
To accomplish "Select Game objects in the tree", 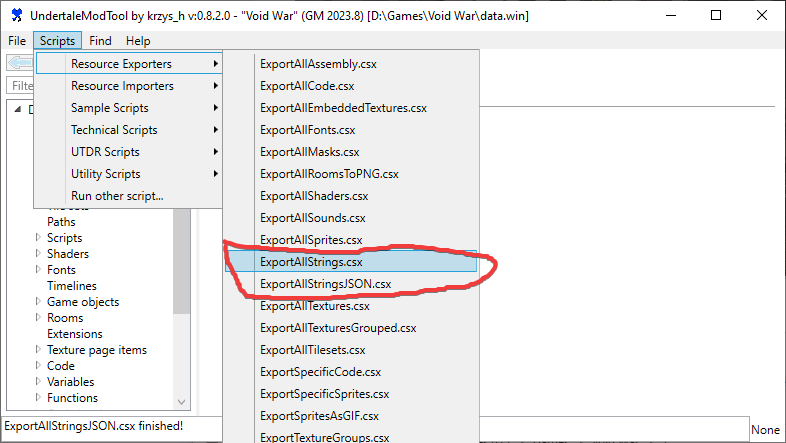I will pyautogui.click(x=83, y=302).
